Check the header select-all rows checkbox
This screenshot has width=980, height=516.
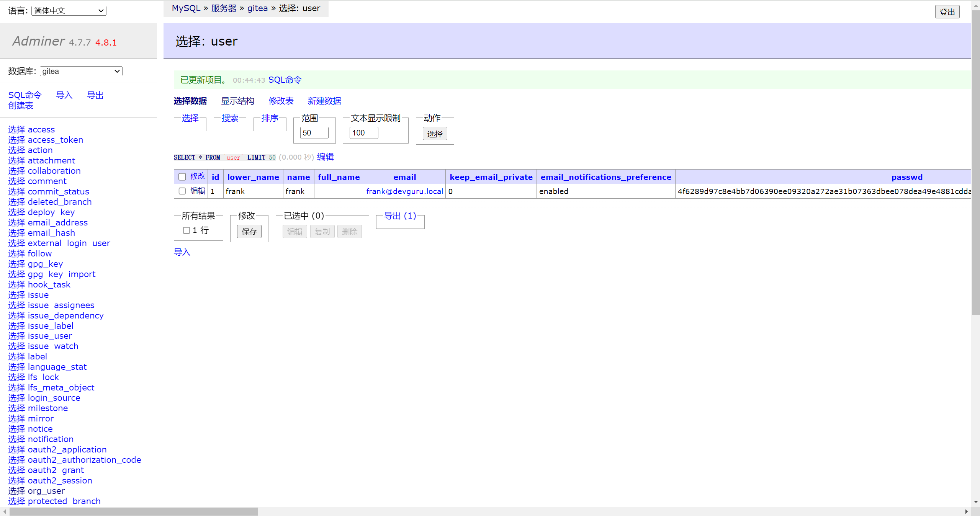(182, 177)
